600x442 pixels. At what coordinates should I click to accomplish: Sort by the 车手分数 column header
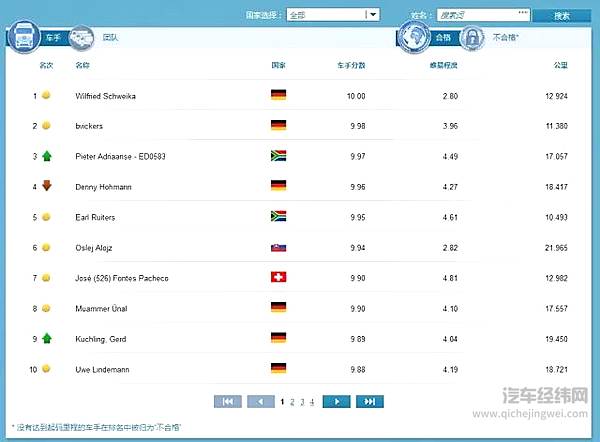point(351,65)
